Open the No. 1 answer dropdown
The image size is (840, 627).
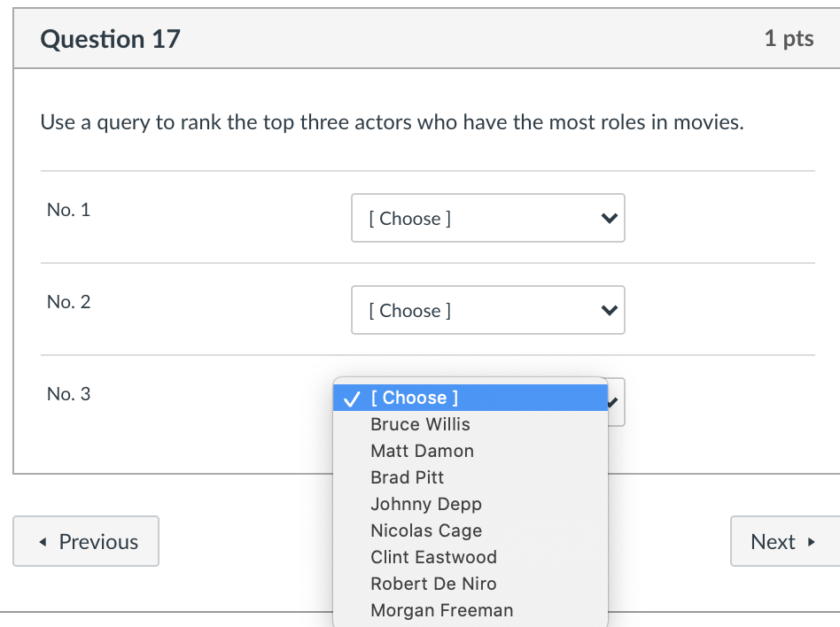click(x=487, y=218)
